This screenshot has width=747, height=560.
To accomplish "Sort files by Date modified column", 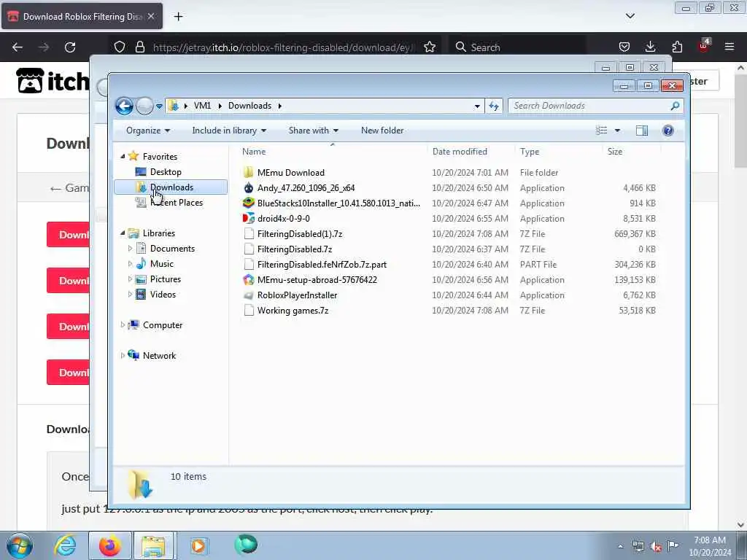I will (460, 152).
